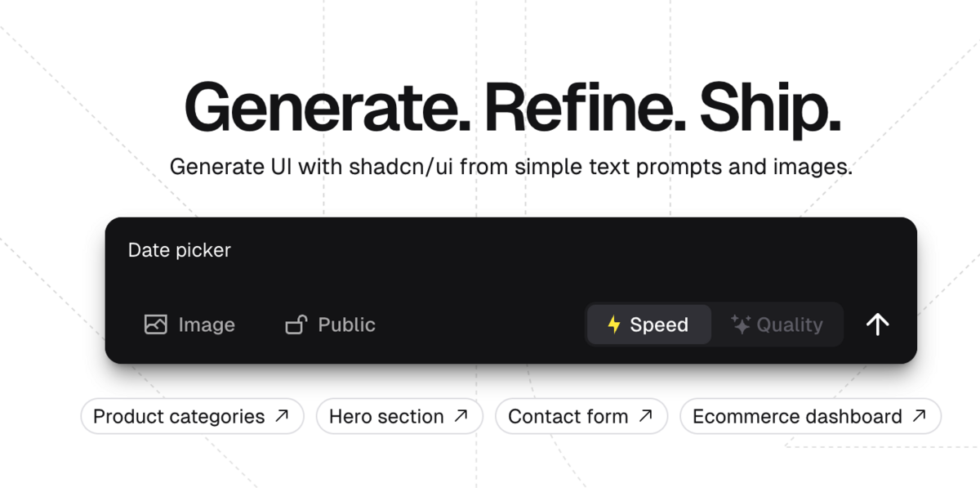980x488 pixels.
Task: Switch generation mode to Quality
Action: point(777,325)
